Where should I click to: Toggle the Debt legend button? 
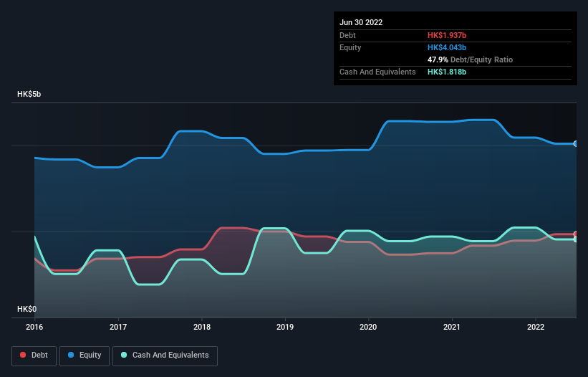pyautogui.click(x=34, y=355)
